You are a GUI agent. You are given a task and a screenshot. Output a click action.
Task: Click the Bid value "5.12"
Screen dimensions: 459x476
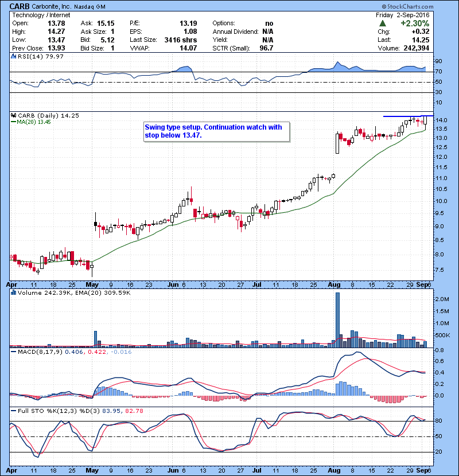point(107,40)
